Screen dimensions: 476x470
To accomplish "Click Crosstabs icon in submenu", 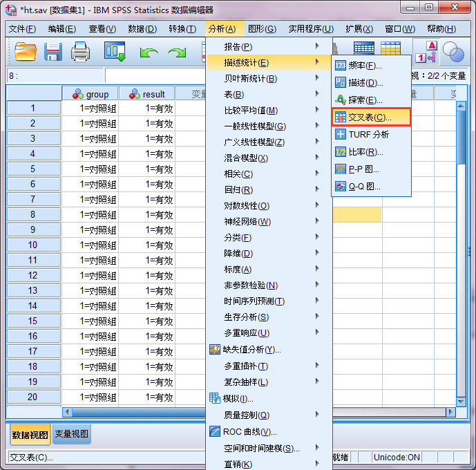I will point(341,117).
